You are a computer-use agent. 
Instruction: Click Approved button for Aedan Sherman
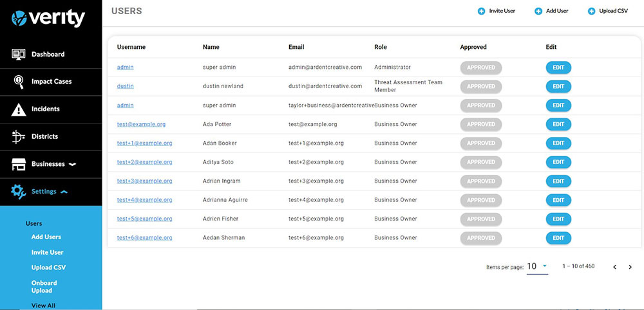(x=481, y=238)
